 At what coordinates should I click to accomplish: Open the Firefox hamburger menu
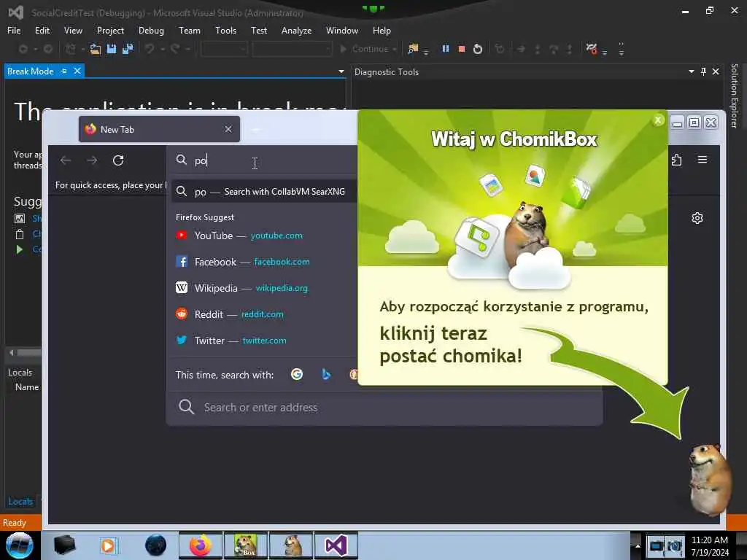[x=703, y=160]
